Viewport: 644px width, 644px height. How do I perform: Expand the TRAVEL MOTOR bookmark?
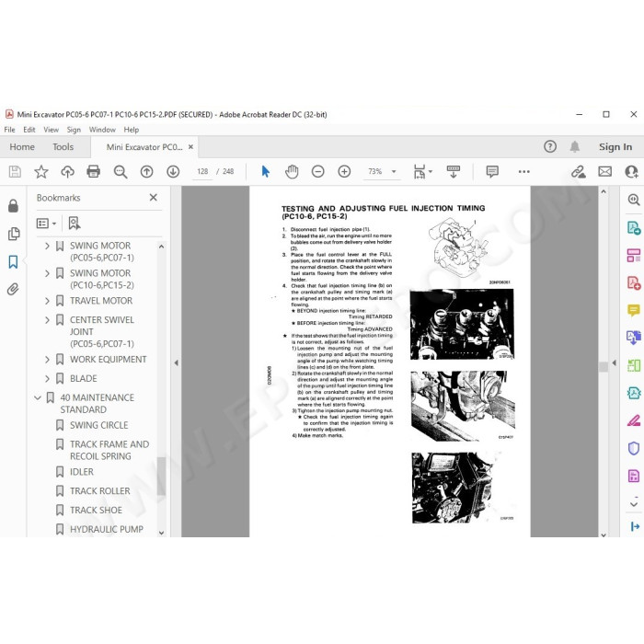coord(47,301)
